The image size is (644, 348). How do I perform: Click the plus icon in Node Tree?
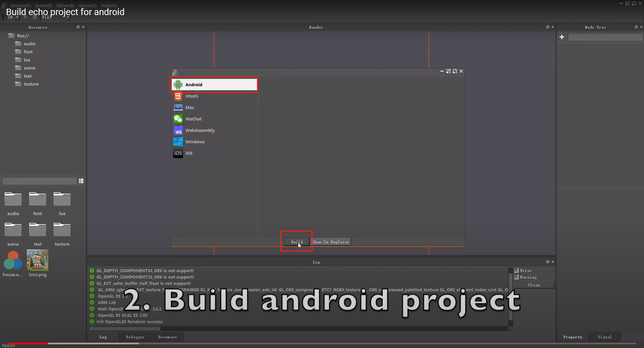(x=562, y=37)
